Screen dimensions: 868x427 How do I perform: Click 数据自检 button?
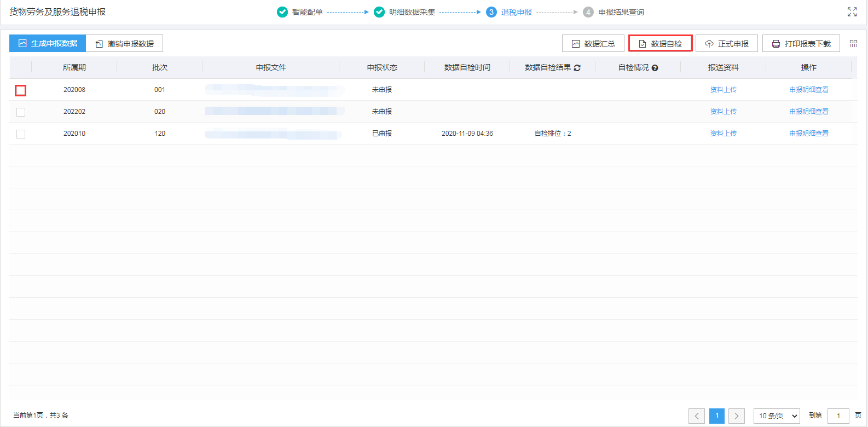(661, 43)
